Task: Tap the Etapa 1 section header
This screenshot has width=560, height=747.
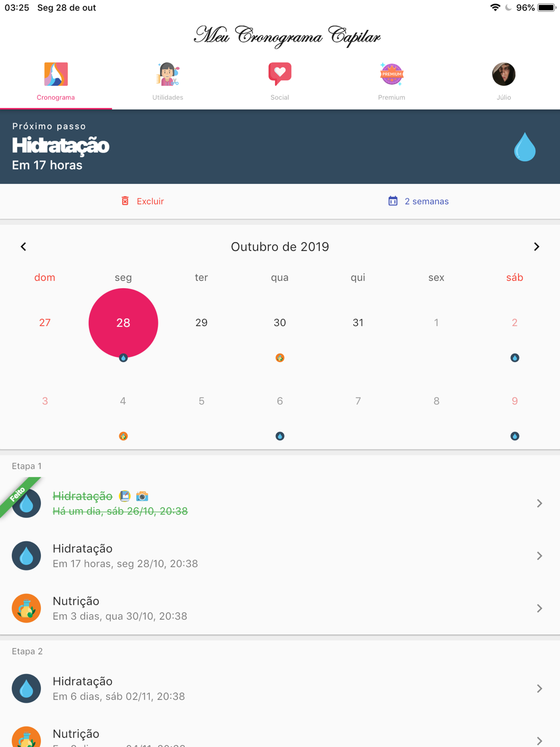Action: (x=27, y=466)
